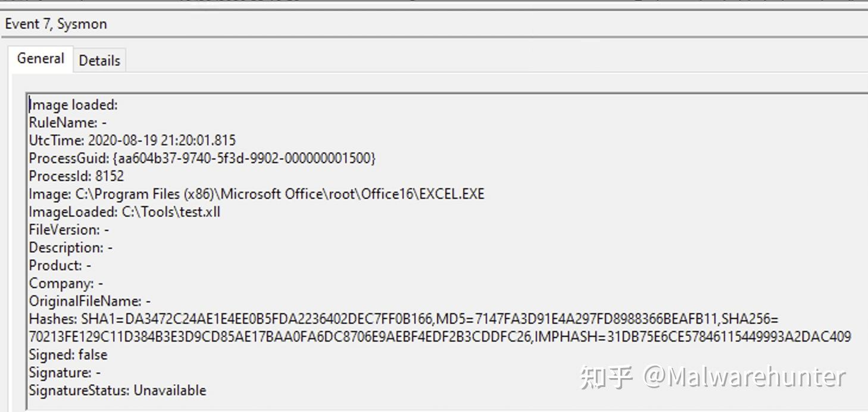Image resolution: width=868 pixels, height=412 pixels.
Task: Select the OriginalFileName field
Action: click(x=88, y=301)
